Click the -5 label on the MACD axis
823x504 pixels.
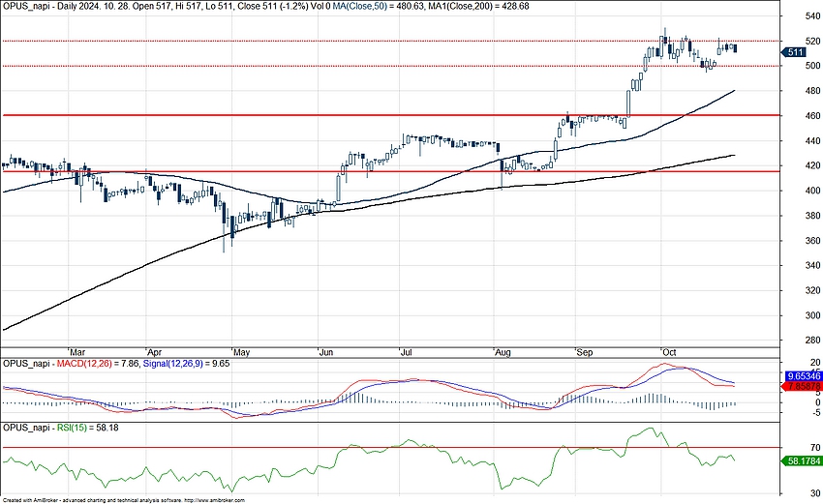pos(815,412)
